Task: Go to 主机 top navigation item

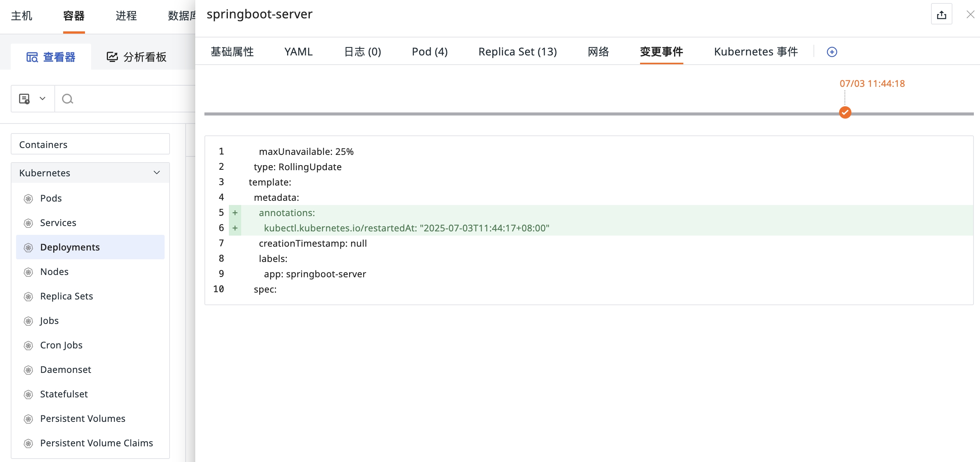Action: [21, 16]
